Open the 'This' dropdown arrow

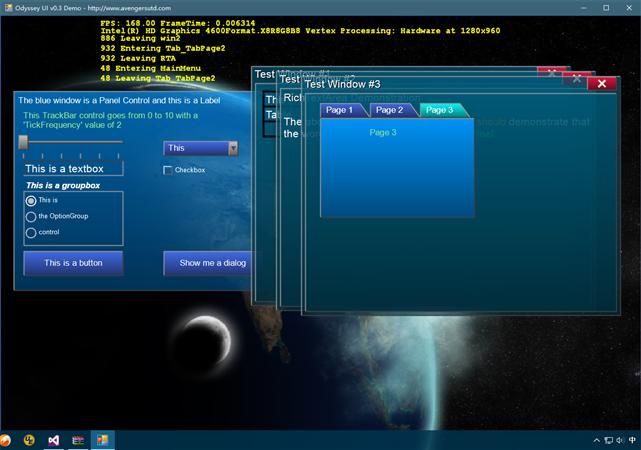pos(233,148)
